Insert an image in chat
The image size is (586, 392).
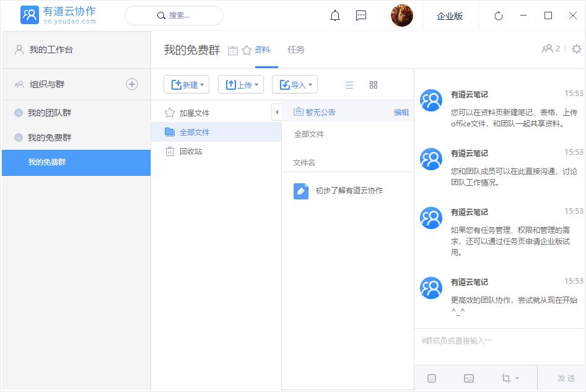(469, 378)
